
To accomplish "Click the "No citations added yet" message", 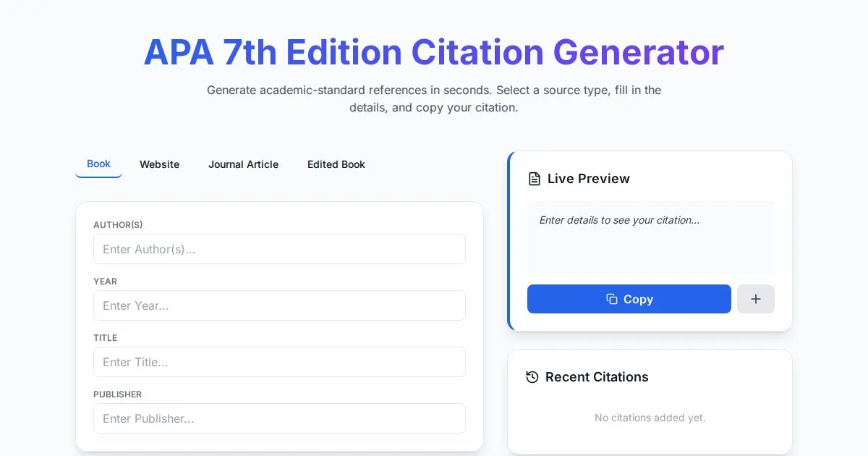I will 650,418.
